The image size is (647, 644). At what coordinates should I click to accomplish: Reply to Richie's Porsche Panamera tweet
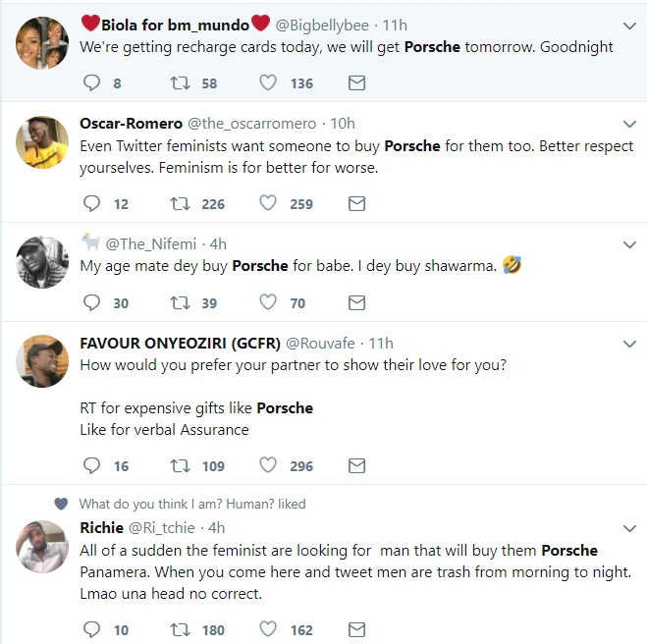click(91, 629)
